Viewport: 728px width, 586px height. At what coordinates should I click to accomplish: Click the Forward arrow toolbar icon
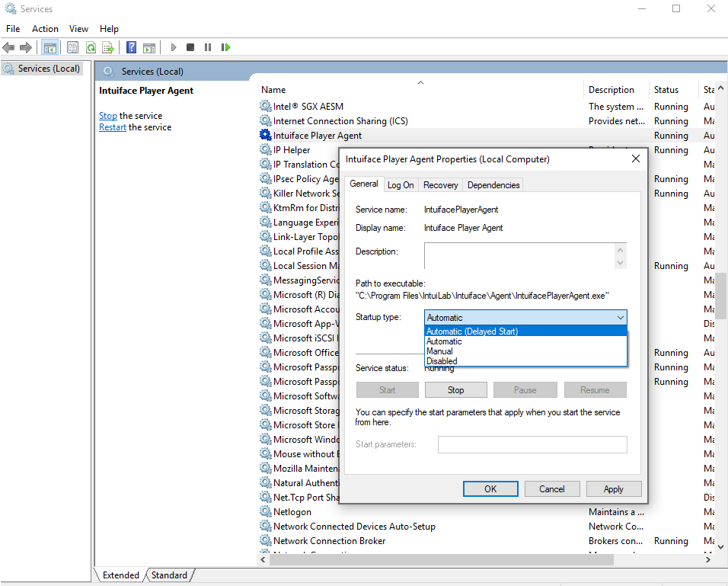(x=26, y=47)
